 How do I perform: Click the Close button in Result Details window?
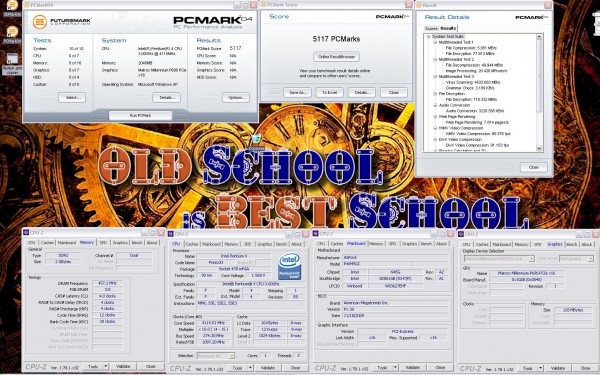click(x=533, y=167)
